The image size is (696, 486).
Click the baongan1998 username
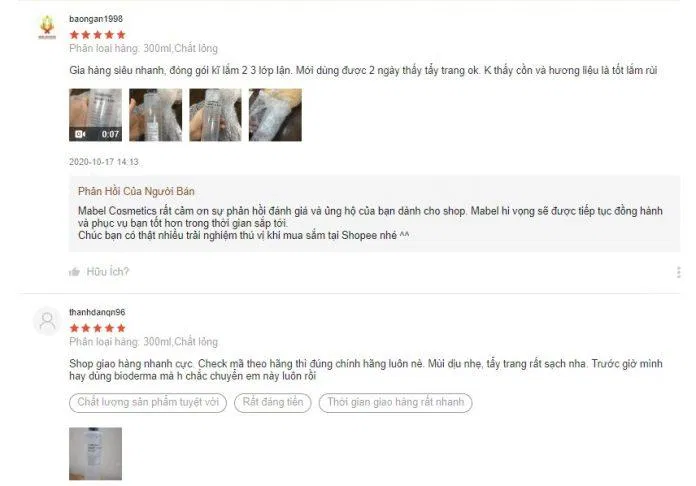pyautogui.click(x=96, y=19)
